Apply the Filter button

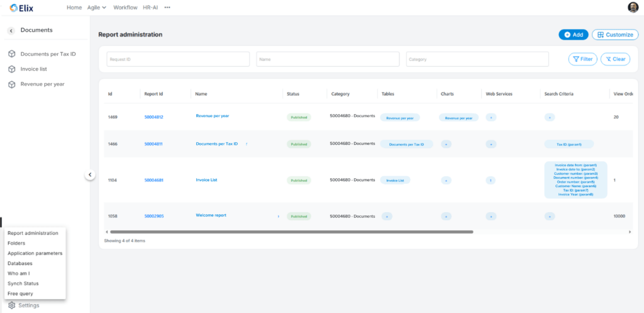(x=582, y=59)
